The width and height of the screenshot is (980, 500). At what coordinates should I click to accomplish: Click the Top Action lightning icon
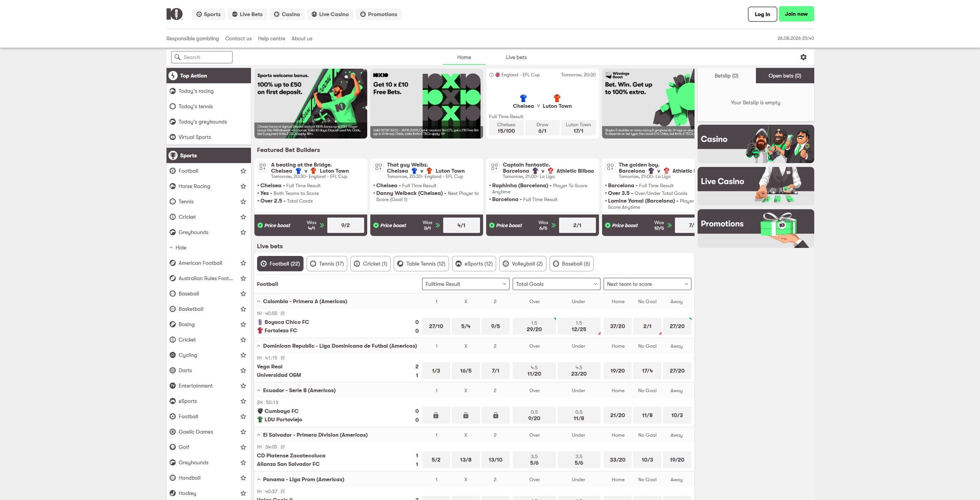click(x=173, y=76)
